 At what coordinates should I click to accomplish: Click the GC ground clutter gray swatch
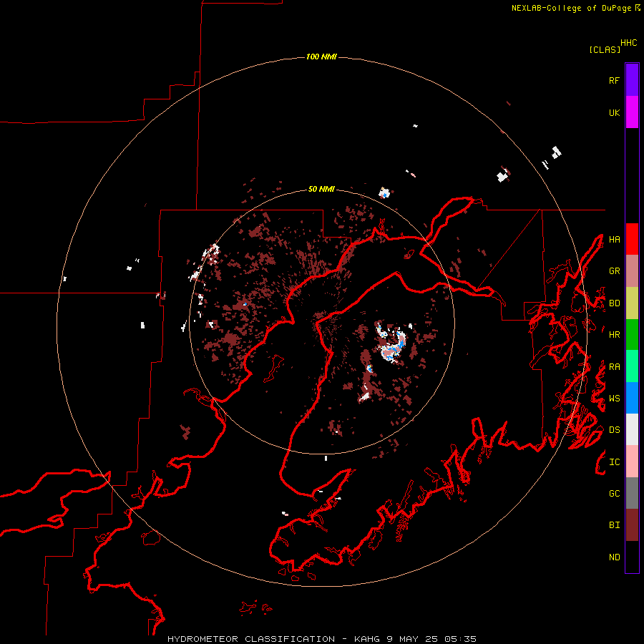click(632, 493)
